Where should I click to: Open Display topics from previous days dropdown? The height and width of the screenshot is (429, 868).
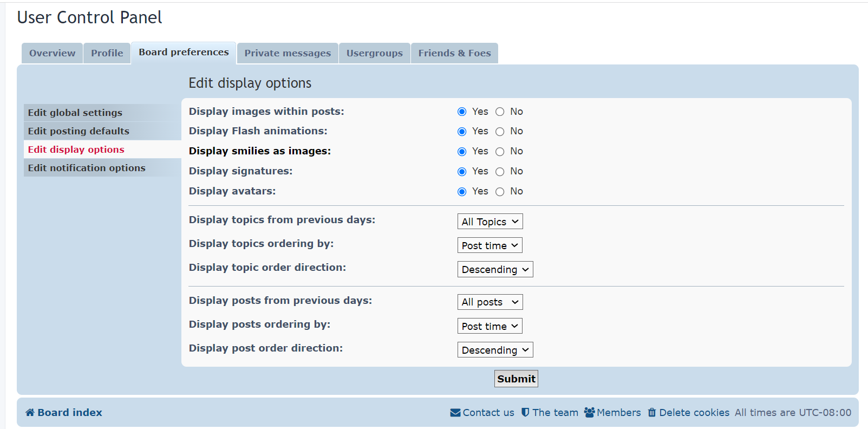(490, 222)
